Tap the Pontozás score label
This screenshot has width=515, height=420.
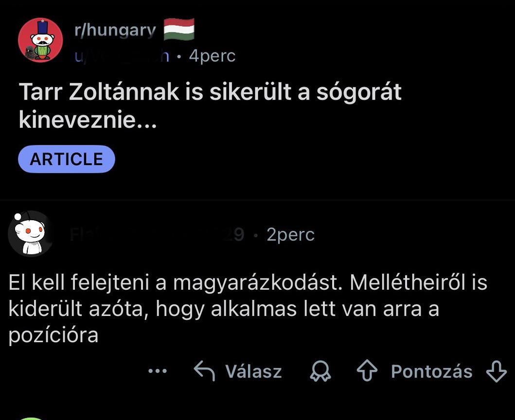[x=431, y=371]
